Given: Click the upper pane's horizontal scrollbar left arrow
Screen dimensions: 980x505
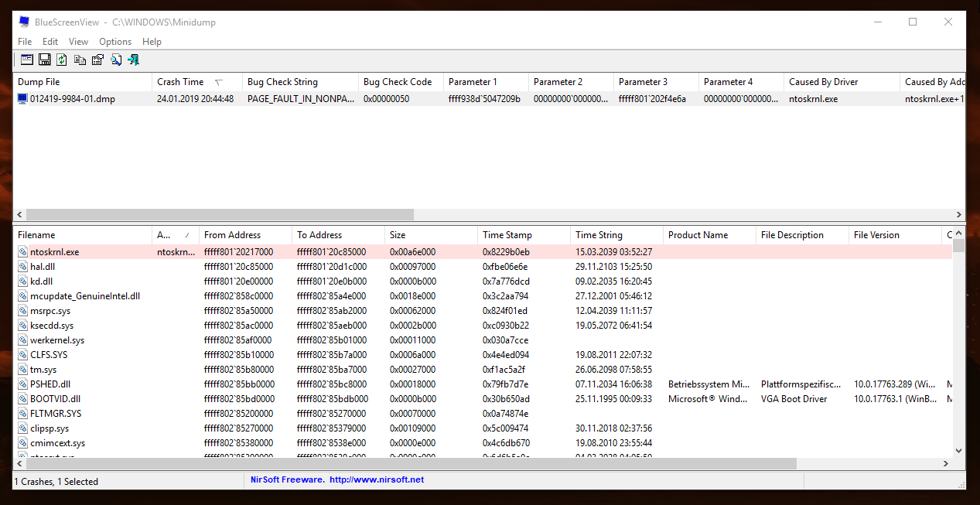Looking at the screenshot, I should click(x=20, y=215).
